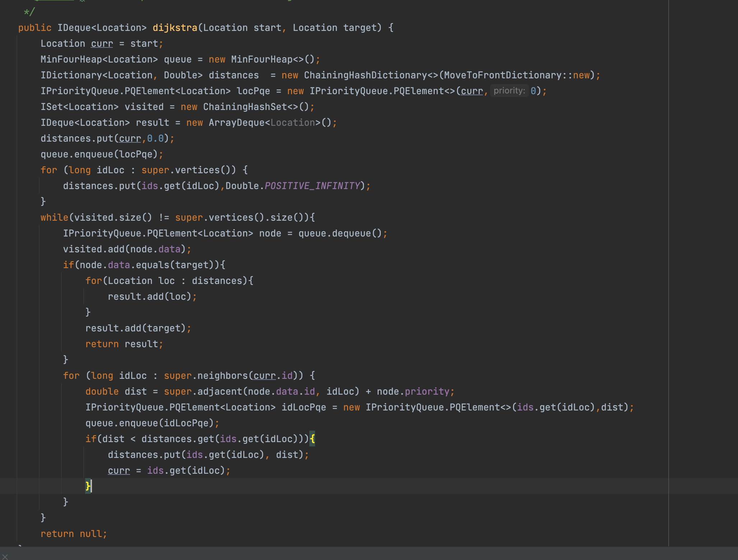Click the dijkstra method name
Screen dimensions: 738x560
tap(175, 28)
